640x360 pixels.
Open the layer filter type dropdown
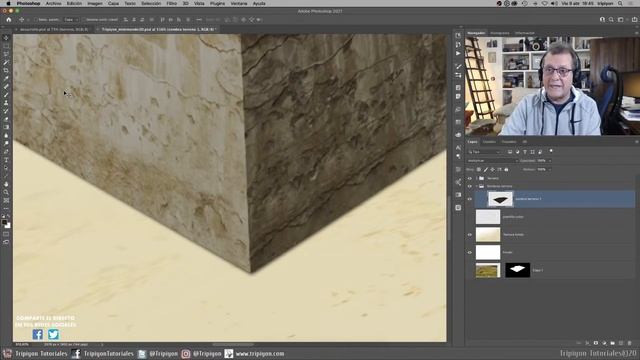(484, 152)
